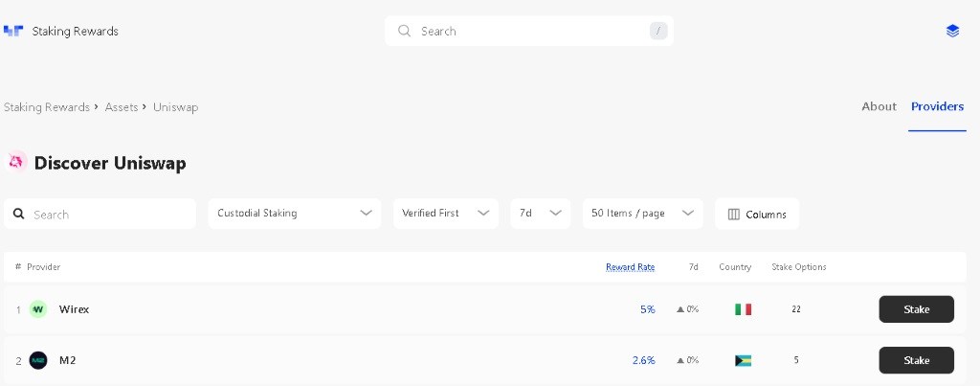Click the Country column header
The width and height of the screenshot is (980, 386).
pyautogui.click(x=735, y=267)
